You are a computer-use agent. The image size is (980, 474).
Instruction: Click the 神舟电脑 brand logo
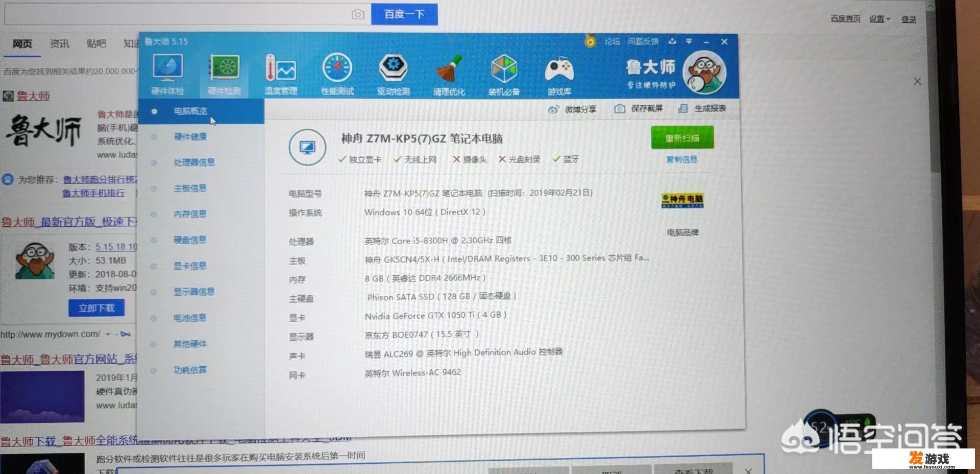tap(682, 200)
